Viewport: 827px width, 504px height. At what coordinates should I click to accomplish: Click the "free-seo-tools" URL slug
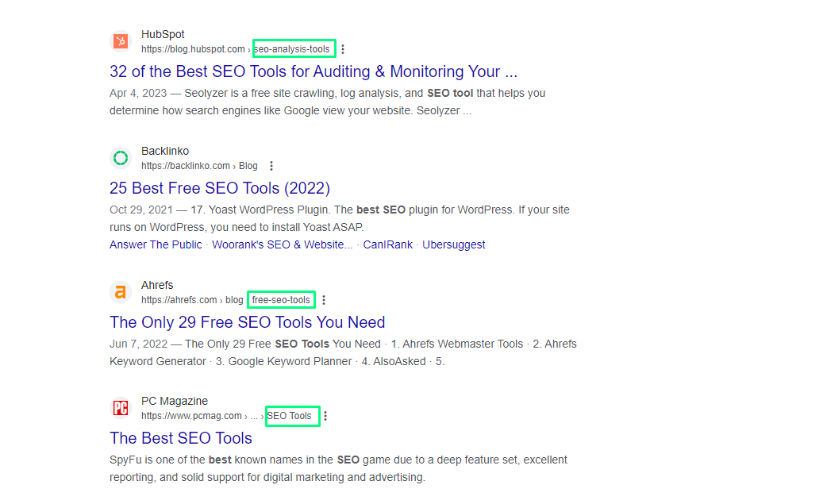click(x=281, y=300)
